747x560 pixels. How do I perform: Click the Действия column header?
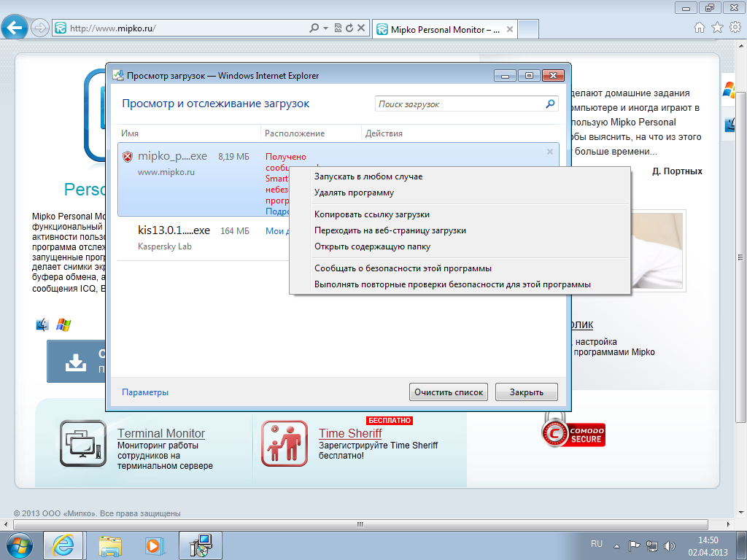click(384, 133)
